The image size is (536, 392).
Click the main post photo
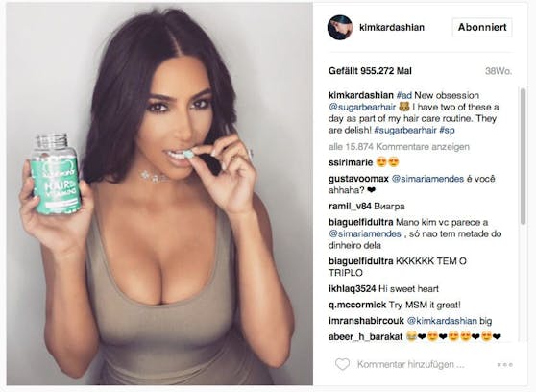tap(159, 194)
